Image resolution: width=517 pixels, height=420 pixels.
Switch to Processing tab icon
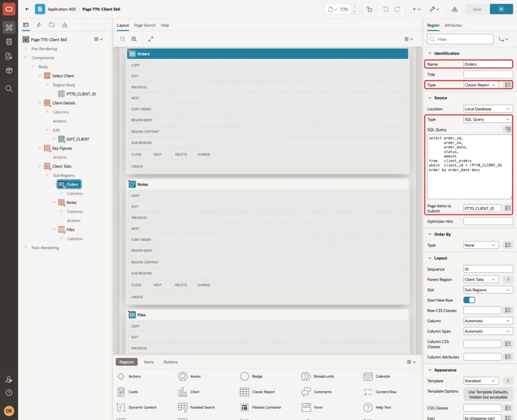52,25
